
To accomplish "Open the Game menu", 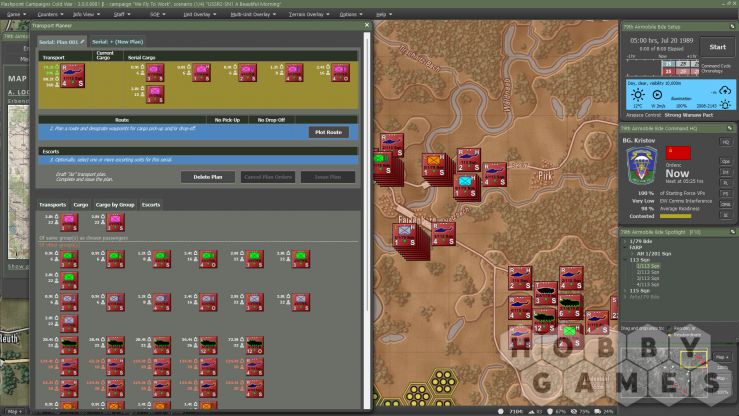I will (x=14, y=14).
